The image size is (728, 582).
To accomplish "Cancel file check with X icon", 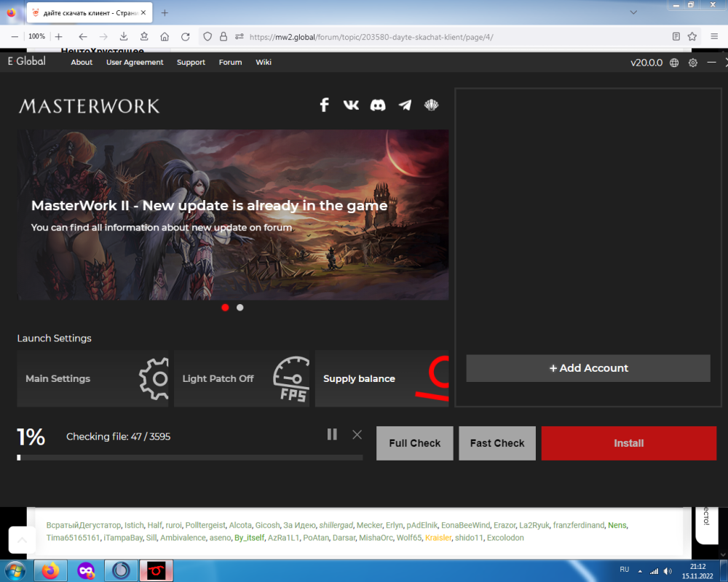I will (x=357, y=434).
